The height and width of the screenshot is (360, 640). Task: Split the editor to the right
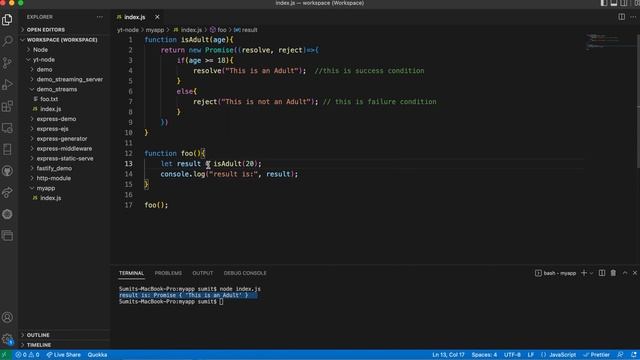pos(621,17)
